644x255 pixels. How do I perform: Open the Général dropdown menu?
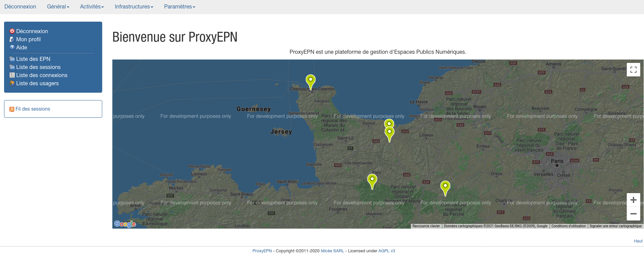point(58,7)
